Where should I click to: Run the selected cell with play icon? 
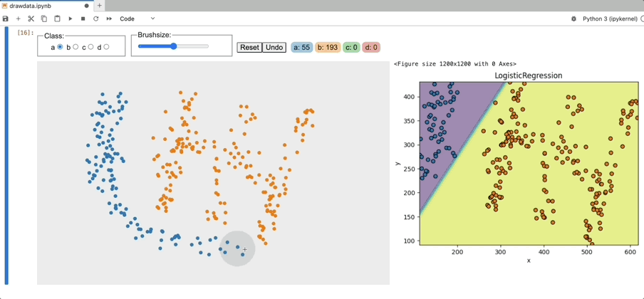point(71,19)
